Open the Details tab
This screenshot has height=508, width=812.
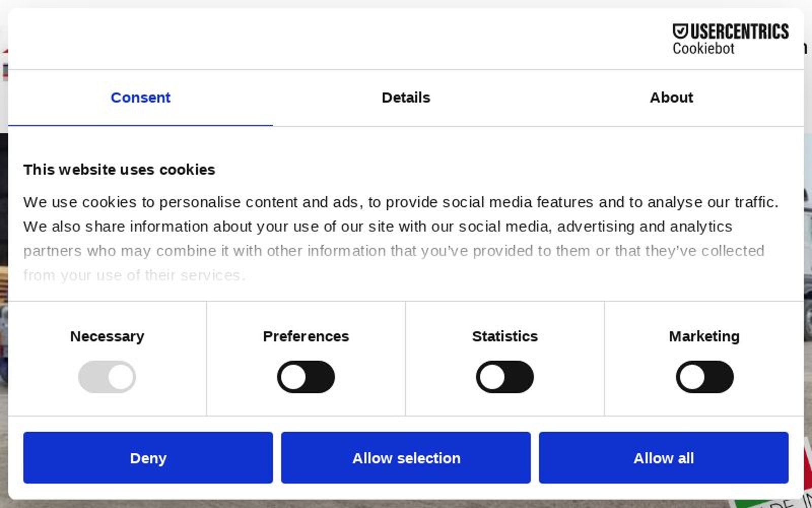[405, 98]
